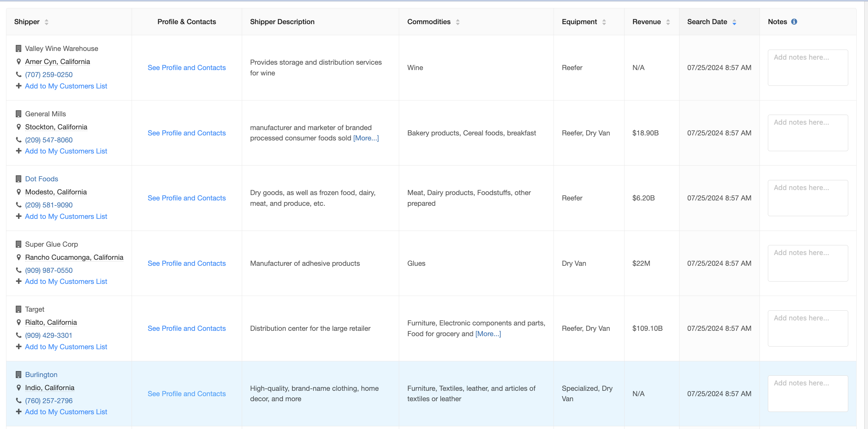Click map pin icon beside Modesto, California
The image size is (868, 429).
click(x=18, y=192)
